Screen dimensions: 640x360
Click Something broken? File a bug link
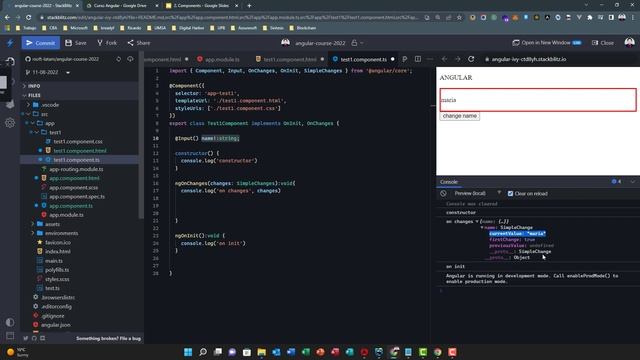pos(108,338)
